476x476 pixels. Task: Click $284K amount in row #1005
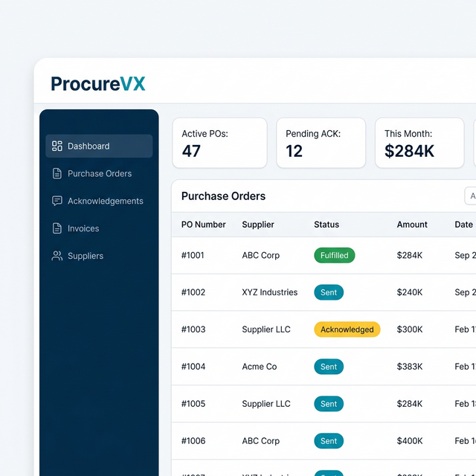(x=410, y=404)
